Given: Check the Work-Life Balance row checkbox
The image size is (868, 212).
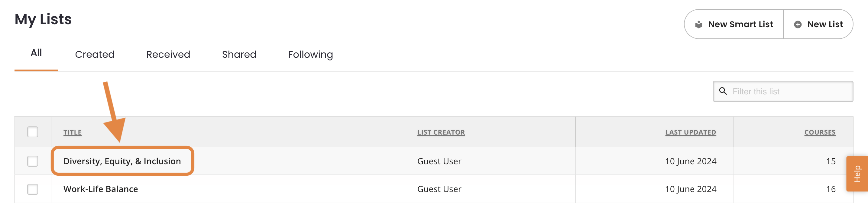Looking at the screenshot, I should coord(33,189).
